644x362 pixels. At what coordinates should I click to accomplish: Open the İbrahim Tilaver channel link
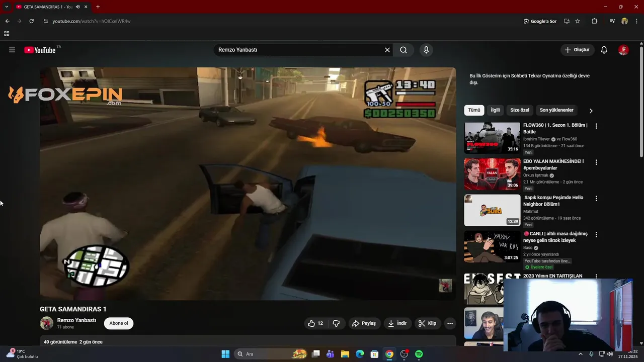point(536,139)
